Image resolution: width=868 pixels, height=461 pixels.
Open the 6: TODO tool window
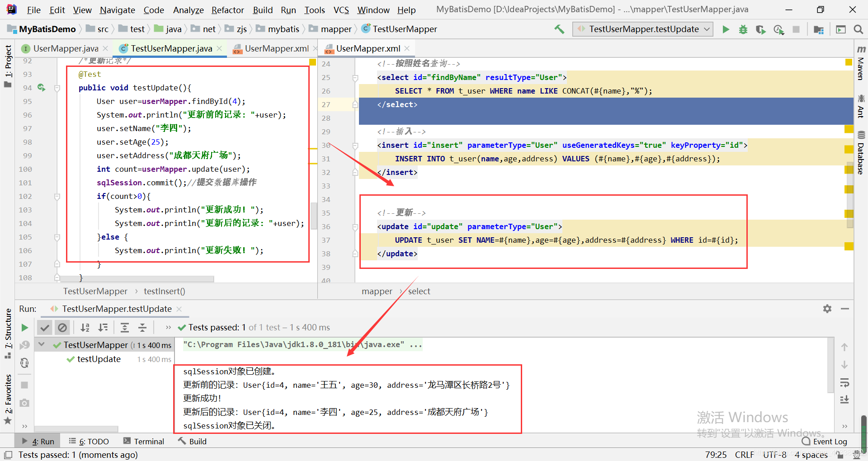coord(89,442)
